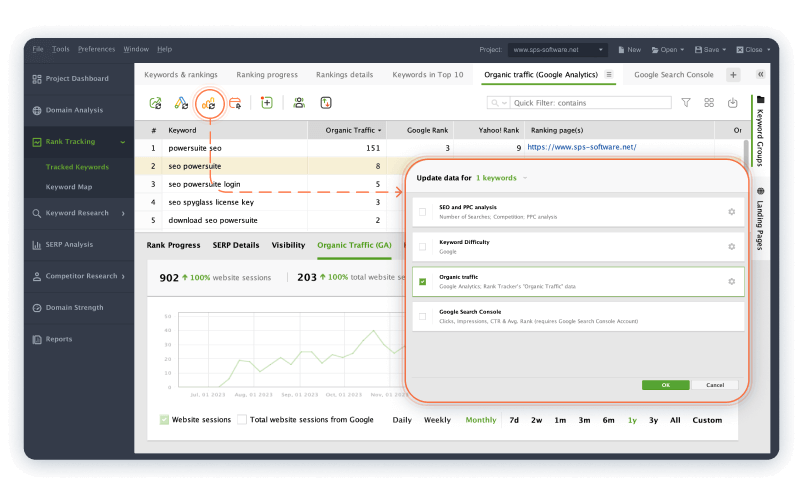The height and width of the screenshot is (498, 803).
Task: Enable the Keyword Difficulty checkbox
Action: pyautogui.click(x=422, y=246)
